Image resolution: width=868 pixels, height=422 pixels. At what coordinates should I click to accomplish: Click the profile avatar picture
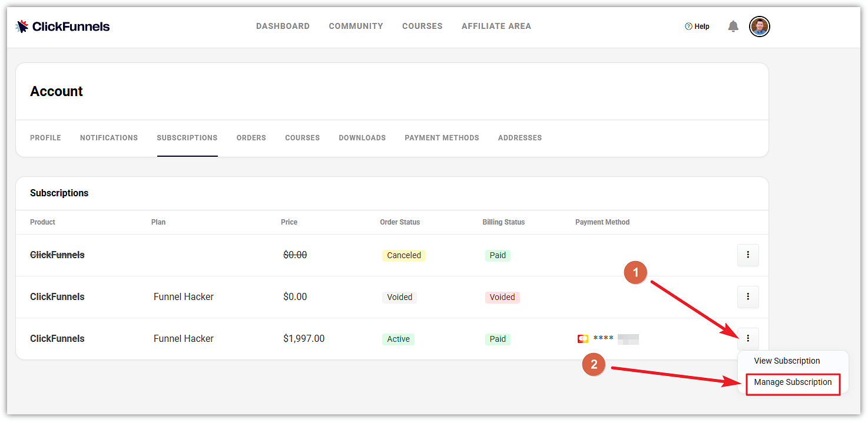click(x=759, y=26)
